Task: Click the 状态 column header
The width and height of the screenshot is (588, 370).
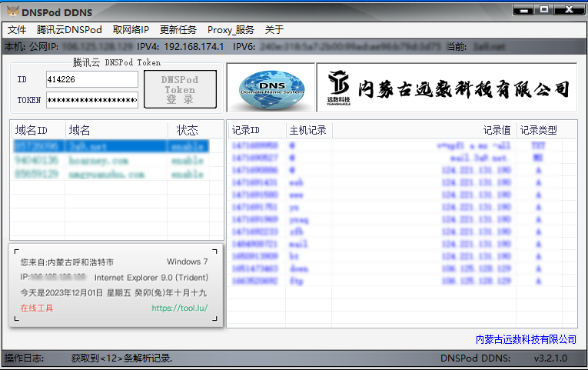Action: click(x=188, y=130)
